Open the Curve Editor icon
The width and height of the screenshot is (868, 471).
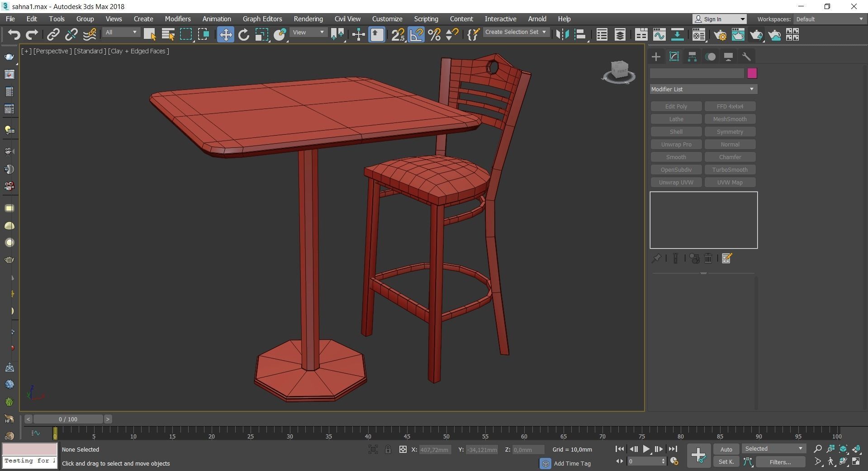tap(659, 35)
